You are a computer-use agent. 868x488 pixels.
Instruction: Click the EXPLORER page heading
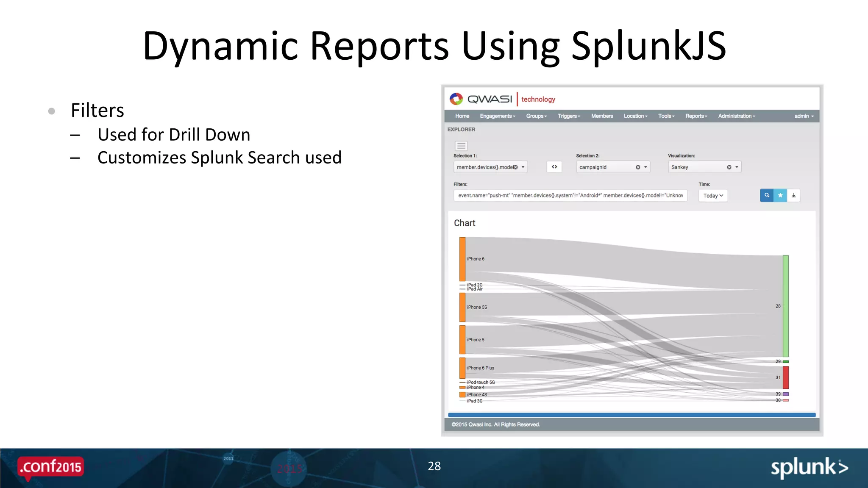[461, 130]
